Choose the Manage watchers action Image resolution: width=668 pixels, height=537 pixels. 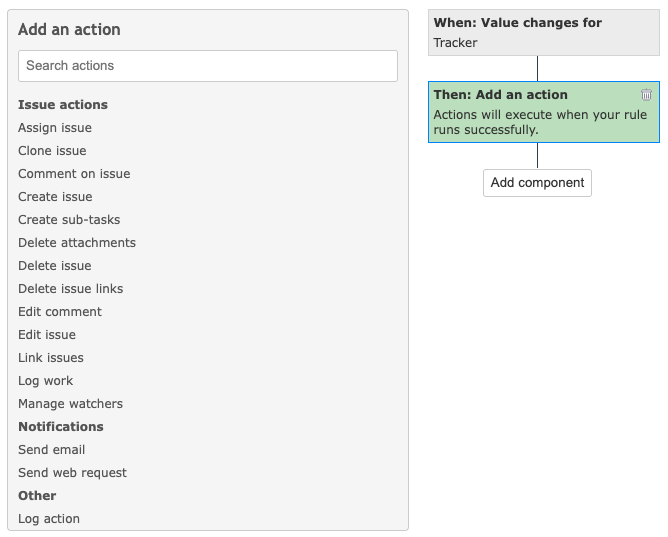coord(71,404)
